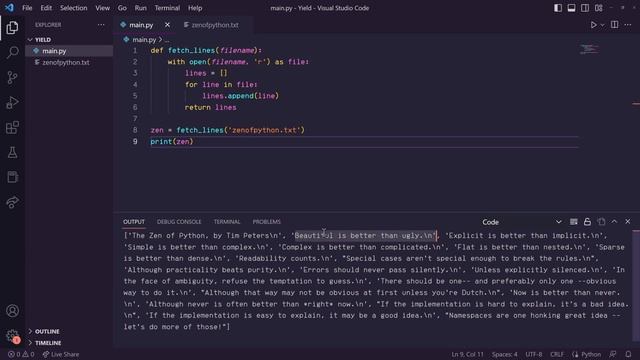Maximize the panel with chevron up
This screenshot has height=360, width=640.
pos(614,222)
